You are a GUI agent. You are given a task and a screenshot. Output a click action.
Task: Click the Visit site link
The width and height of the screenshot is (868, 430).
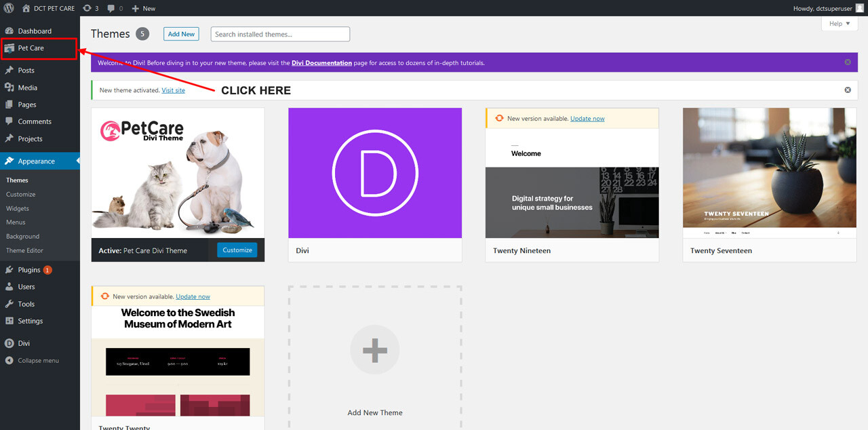click(x=174, y=90)
